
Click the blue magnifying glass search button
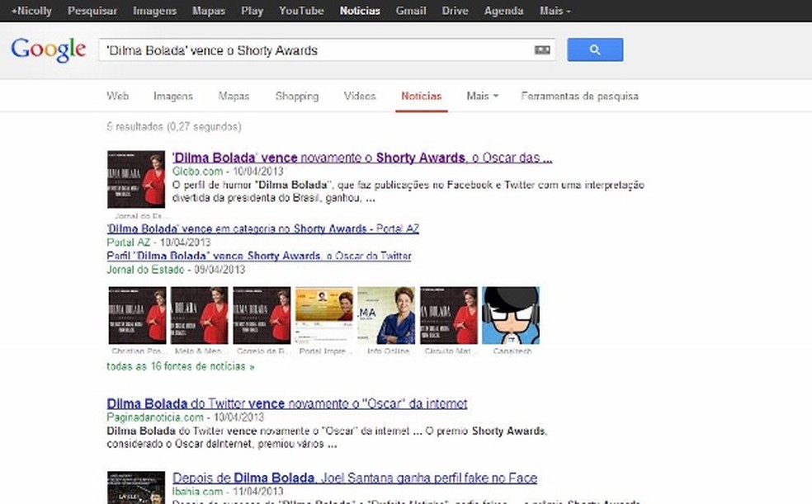click(x=594, y=50)
